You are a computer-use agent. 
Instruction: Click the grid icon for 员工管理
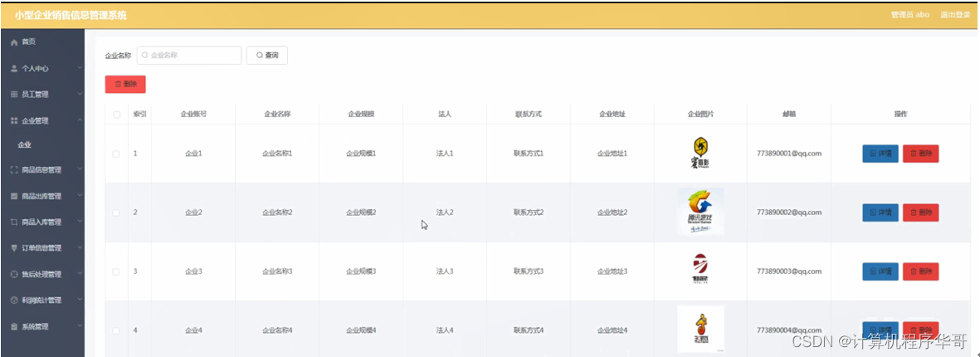coord(14,95)
